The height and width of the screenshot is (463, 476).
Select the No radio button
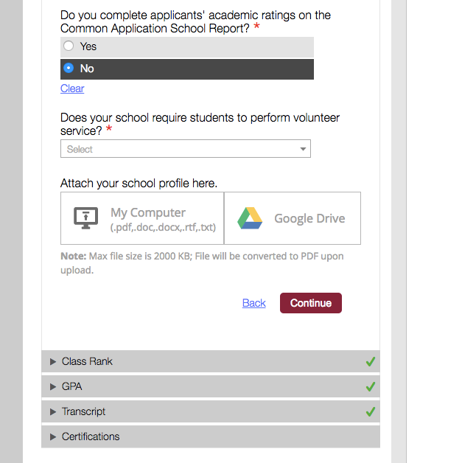pos(69,68)
